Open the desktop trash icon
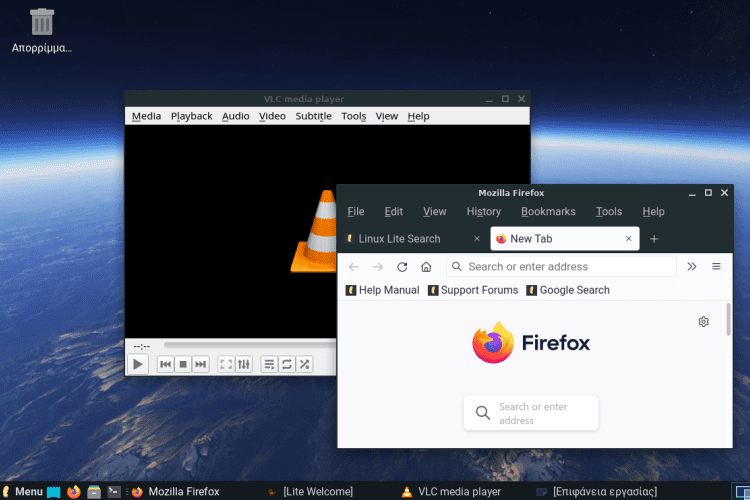Viewport: 750px width, 500px height. click(x=42, y=31)
